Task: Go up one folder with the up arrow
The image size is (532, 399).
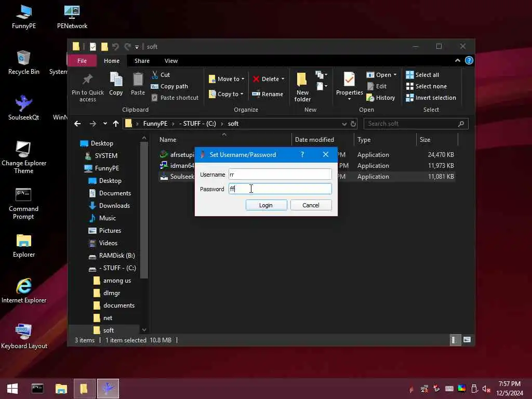Action: click(116, 124)
